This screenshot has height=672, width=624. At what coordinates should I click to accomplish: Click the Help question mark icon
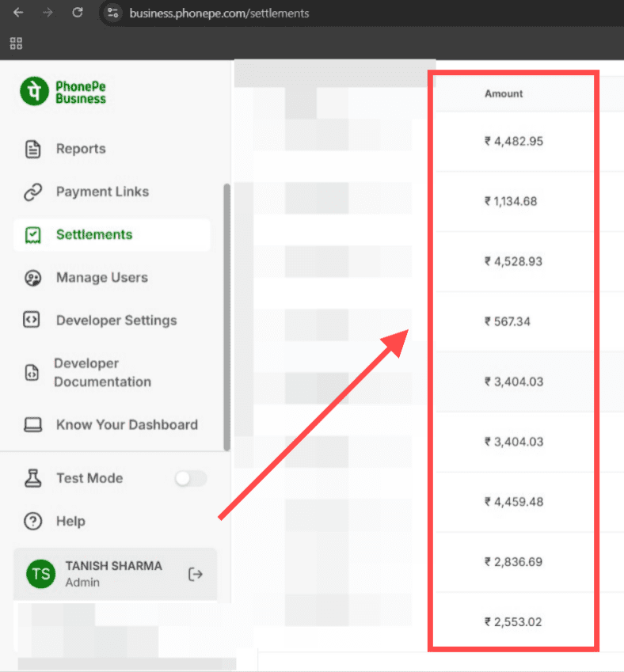[x=32, y=522]
